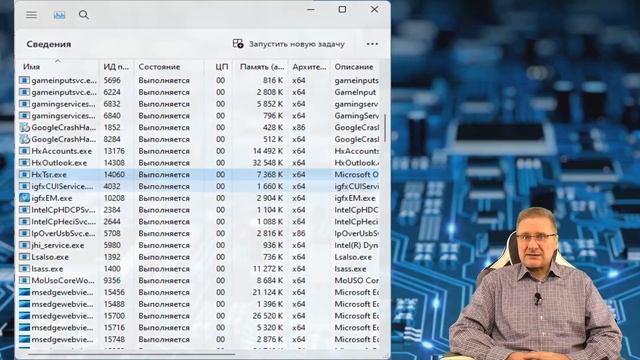Click icon of IntelCpHeciSvc process
This screenshot has width=640, height=360.
[x=24, y=222]
